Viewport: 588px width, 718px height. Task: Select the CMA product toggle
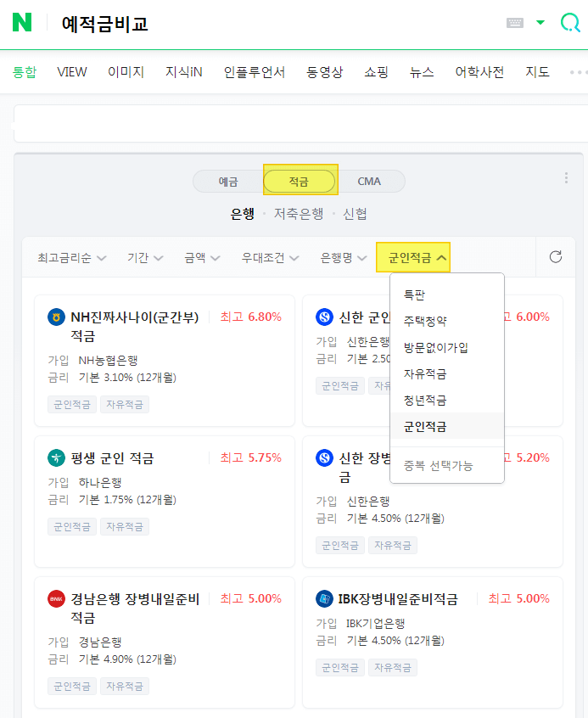coord(369,182)
